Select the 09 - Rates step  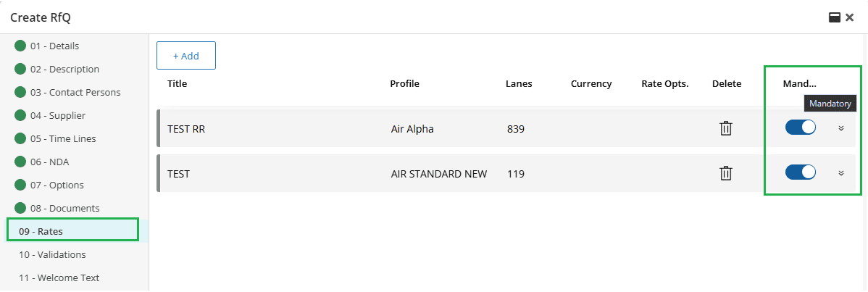(x=72, y=230)
